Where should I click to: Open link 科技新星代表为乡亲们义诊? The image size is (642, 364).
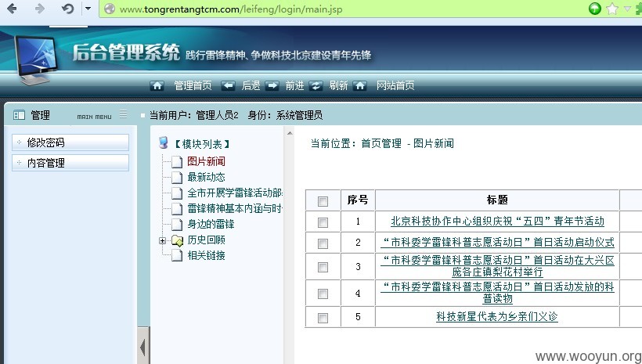497,316
